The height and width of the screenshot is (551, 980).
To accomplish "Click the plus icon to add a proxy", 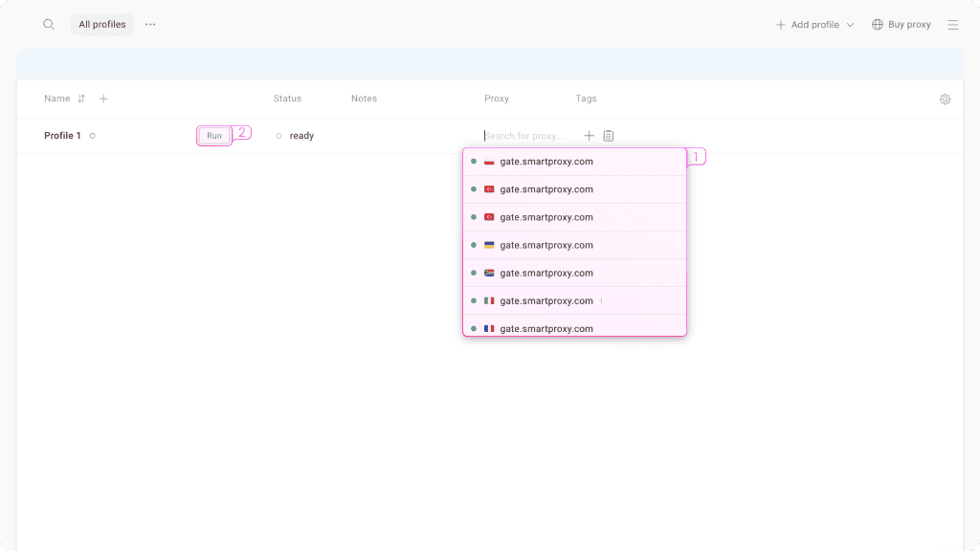I will 589,136.
